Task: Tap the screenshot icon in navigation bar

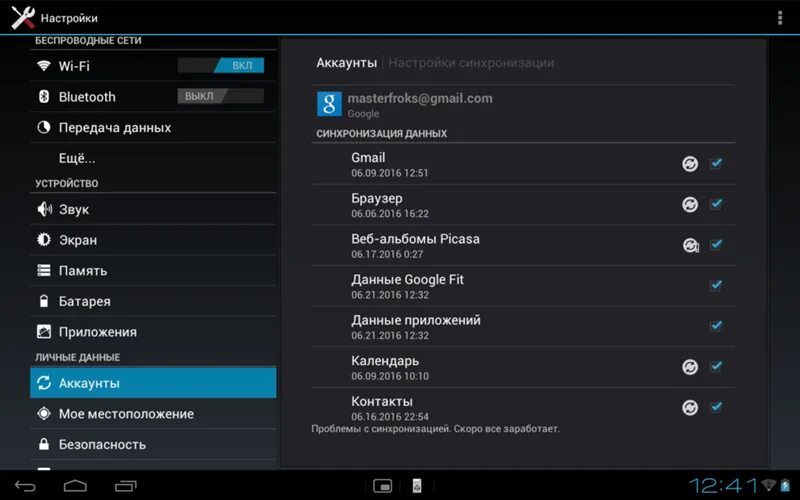Action: click(x=382, y=486)
